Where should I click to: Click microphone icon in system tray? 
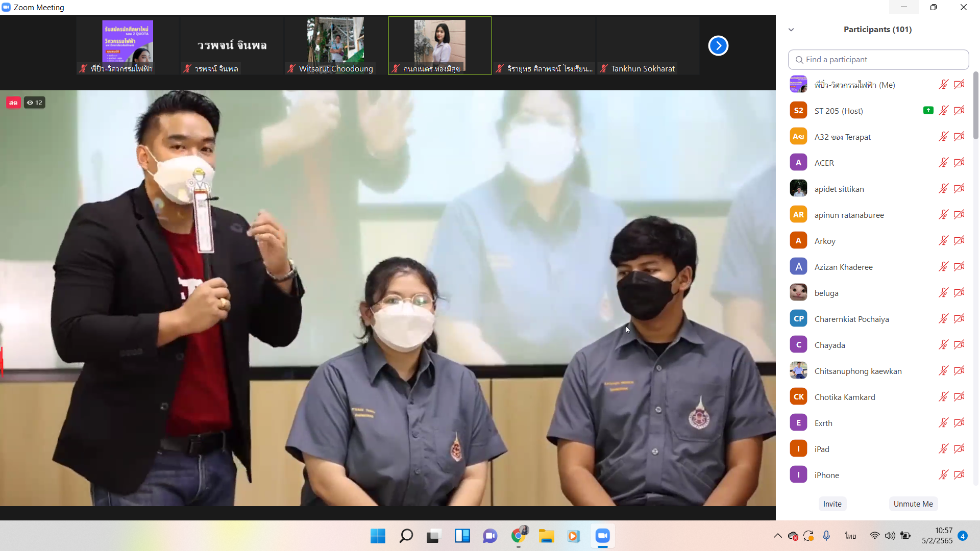point(826,536)
